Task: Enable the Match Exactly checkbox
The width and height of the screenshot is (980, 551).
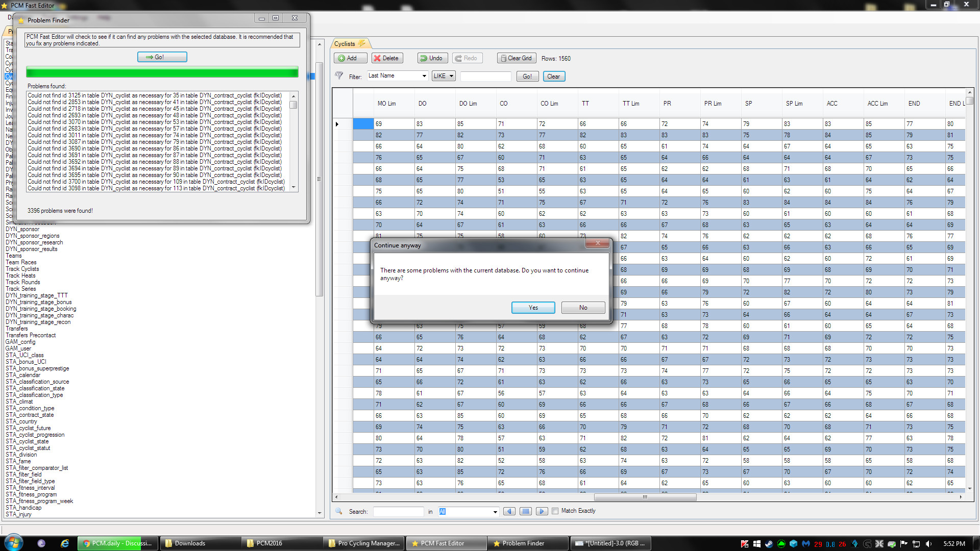Action: [x=555, y=511]
